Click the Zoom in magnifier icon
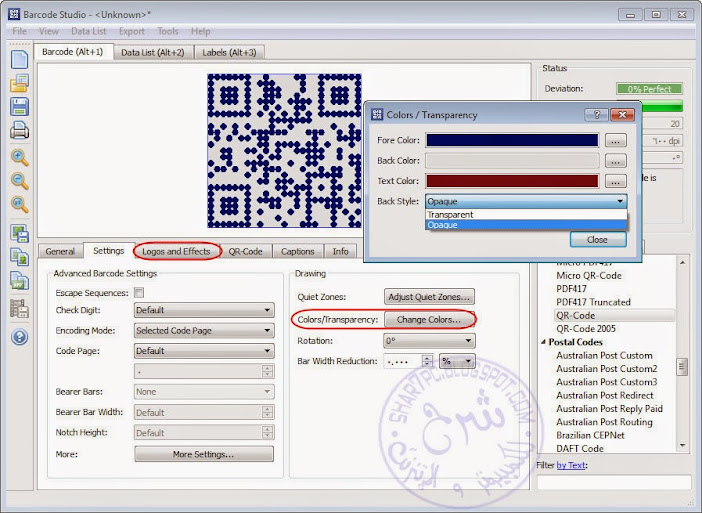Screen dimensions: 702x513 point(19,158)
